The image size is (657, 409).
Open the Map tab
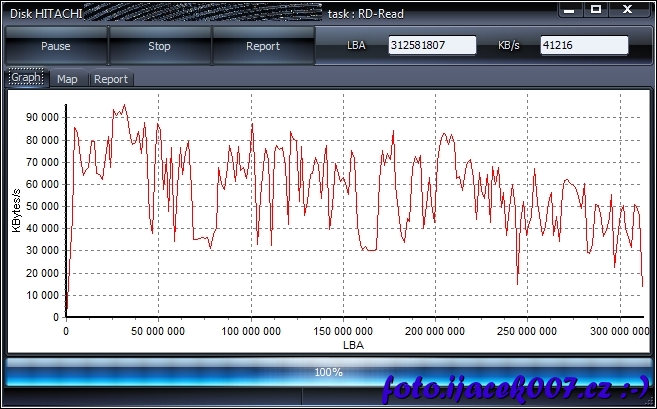(x=67, y=79)
